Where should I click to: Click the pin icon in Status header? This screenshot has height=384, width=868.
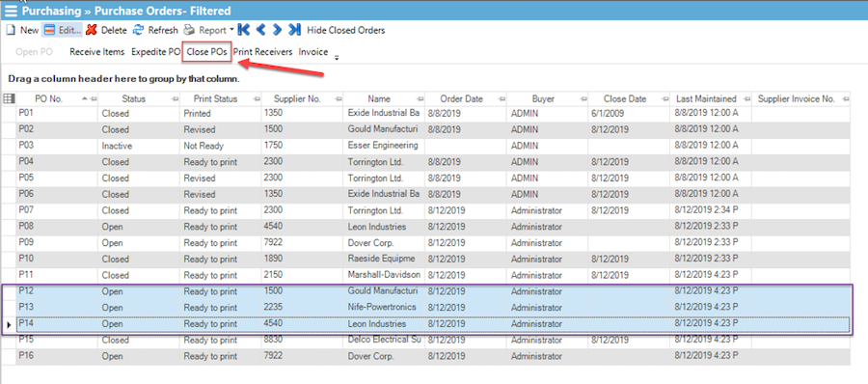coord(175,99)
